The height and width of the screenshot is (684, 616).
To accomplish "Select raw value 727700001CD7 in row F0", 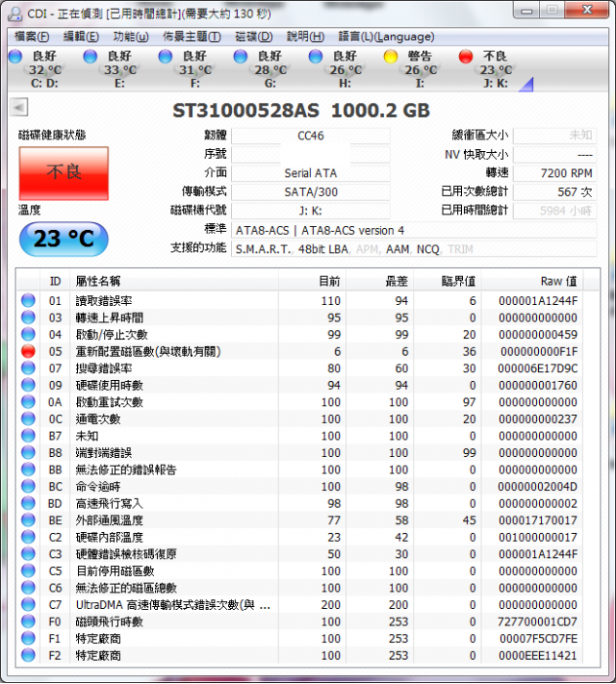I will coord(537,622).
